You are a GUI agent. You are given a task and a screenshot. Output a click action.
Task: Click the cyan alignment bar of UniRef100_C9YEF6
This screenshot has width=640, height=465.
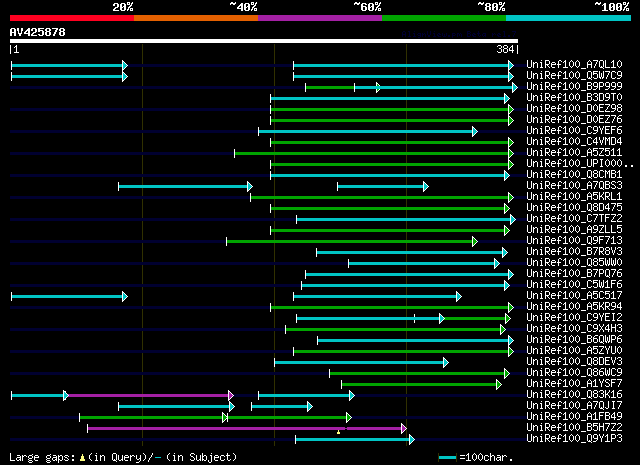pyautogui.click(x=368, y=131)
